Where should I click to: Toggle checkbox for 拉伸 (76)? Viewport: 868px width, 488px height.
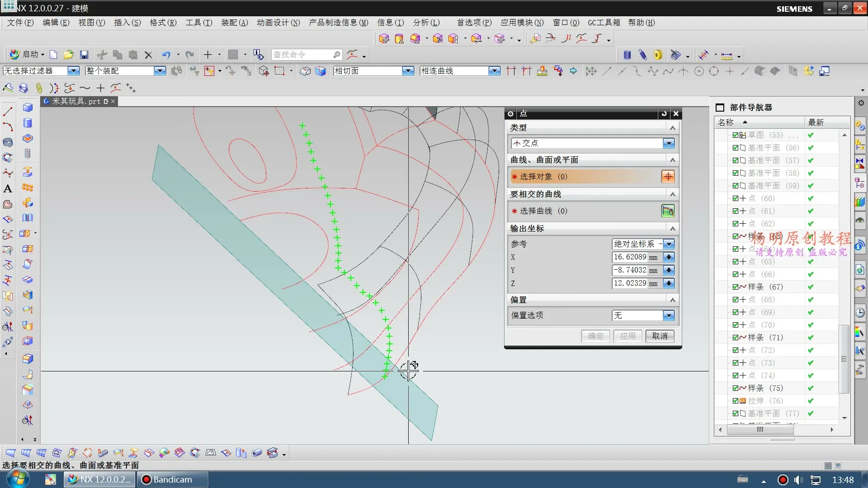736,401
